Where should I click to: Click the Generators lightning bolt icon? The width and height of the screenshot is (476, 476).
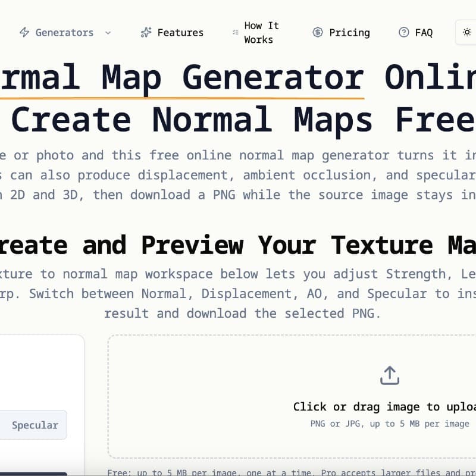[24, 32]
